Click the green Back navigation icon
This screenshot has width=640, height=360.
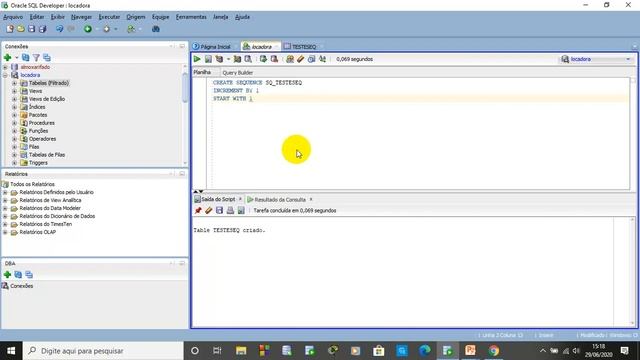pos(88,29)
